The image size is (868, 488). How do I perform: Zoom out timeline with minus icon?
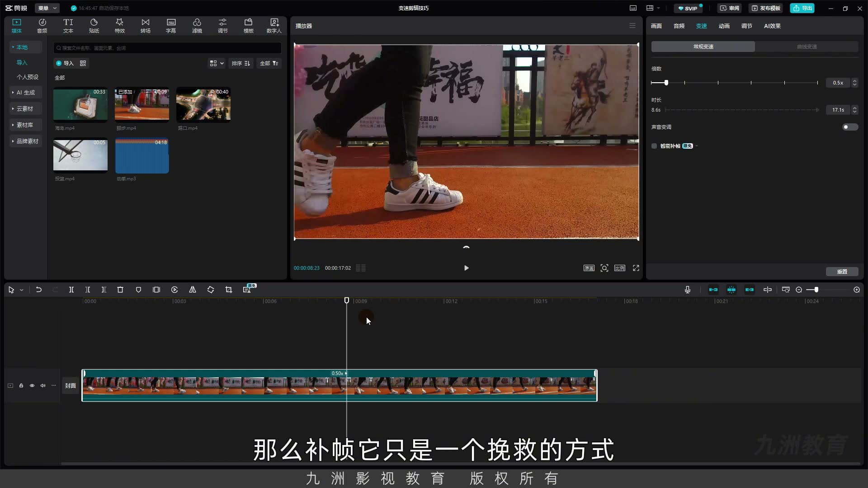799,290
